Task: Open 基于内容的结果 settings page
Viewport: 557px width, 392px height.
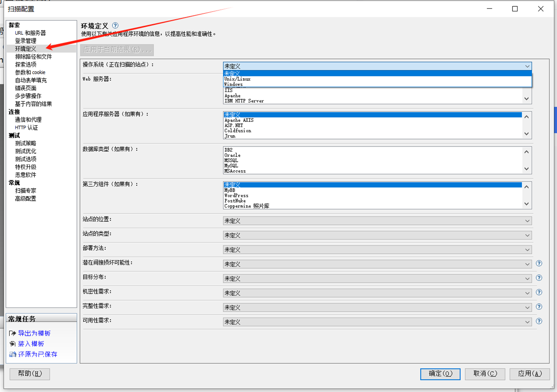Action: pyautogui.click(x=34, y=104)
